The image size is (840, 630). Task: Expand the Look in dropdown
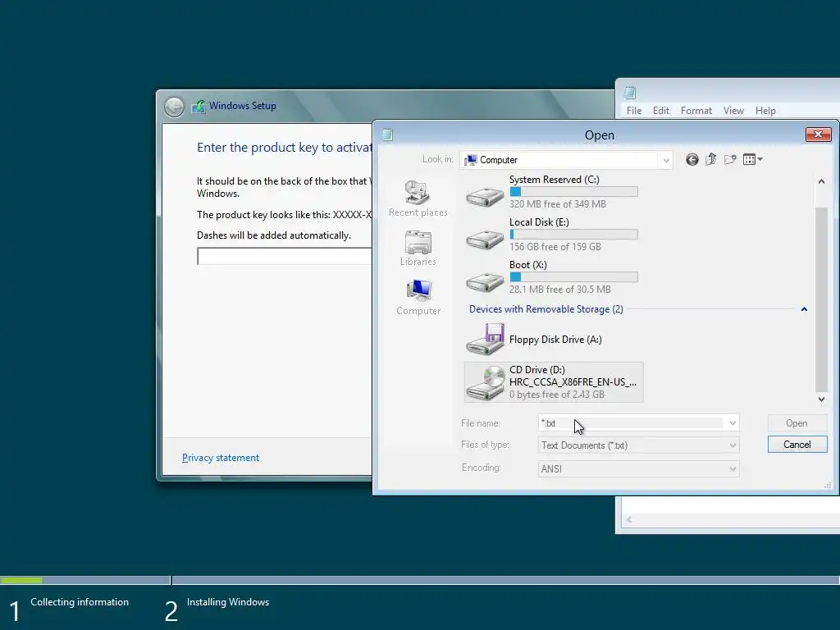(x=666, y=160)
